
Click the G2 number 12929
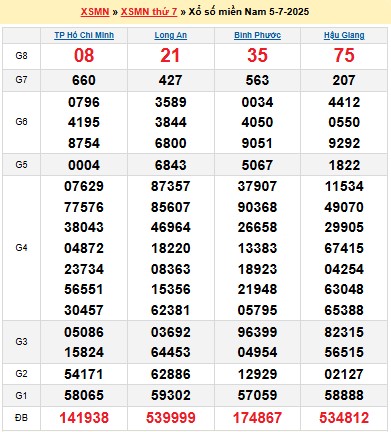click(257, 374)
